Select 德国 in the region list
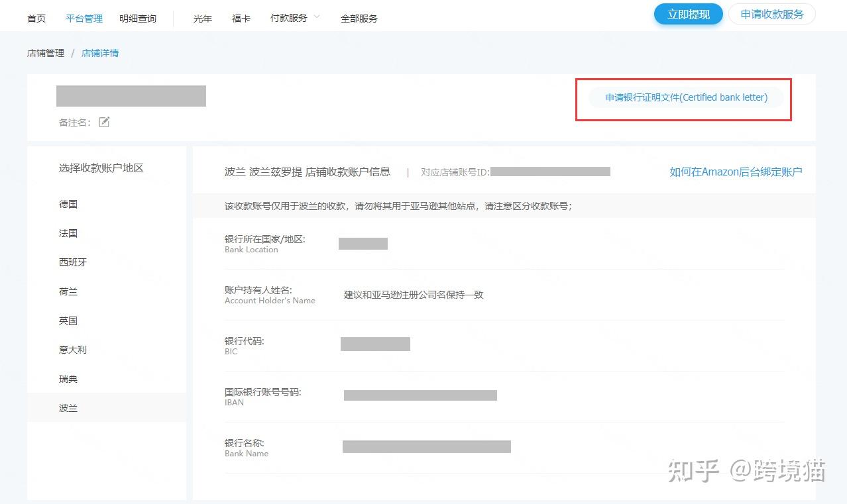The image size is (847, 504). point(68,204)
